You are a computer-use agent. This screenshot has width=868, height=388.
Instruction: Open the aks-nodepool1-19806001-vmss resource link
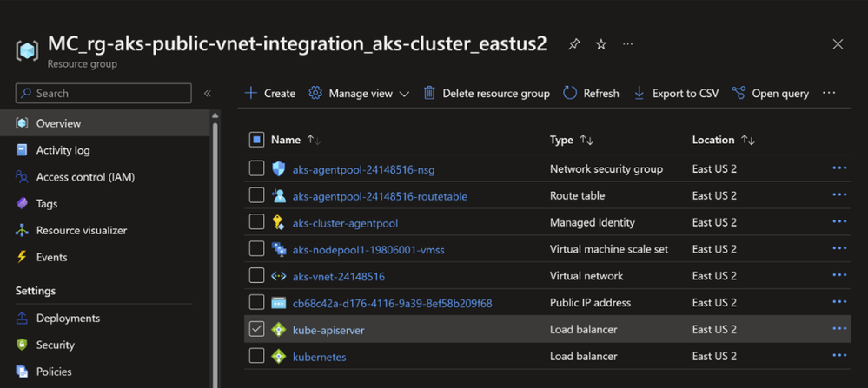click(368, 249)
